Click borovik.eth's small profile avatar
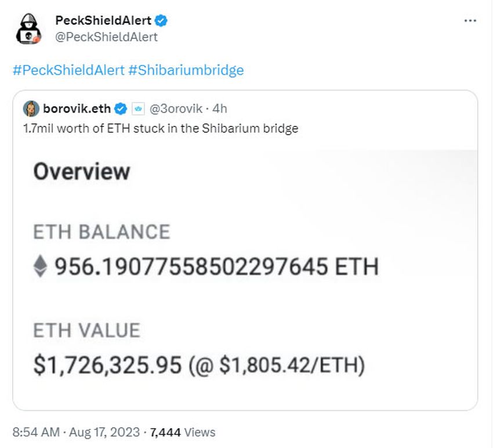 (31, 109)
